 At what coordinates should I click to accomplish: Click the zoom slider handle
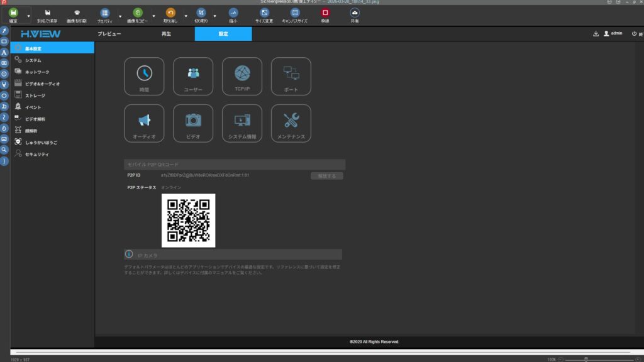(x=586, y=359)
